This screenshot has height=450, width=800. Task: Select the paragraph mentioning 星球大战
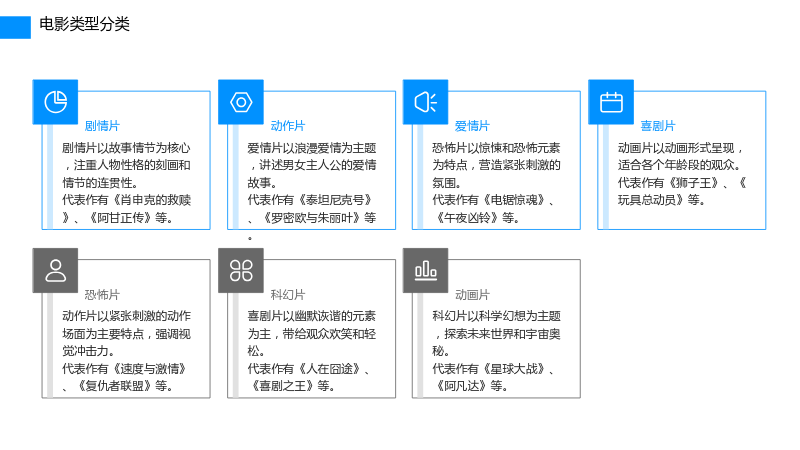pyautogui.click(x=496, y=351)
